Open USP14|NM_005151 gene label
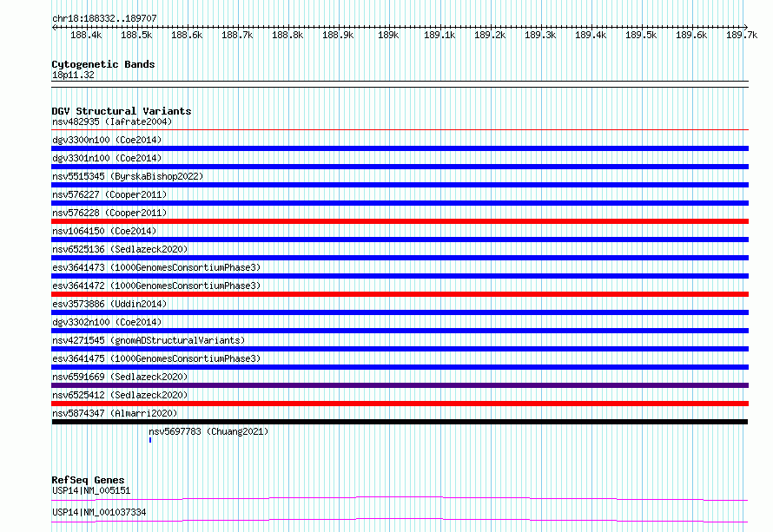773x532 pixels. [x=91, y=490]
